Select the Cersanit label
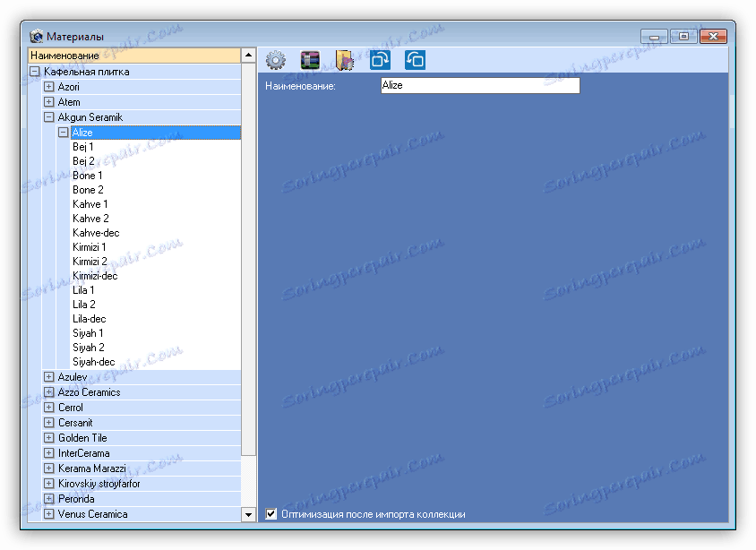This screenshot has height=550, width=756. pyautogui.click(x=75, y=423)
